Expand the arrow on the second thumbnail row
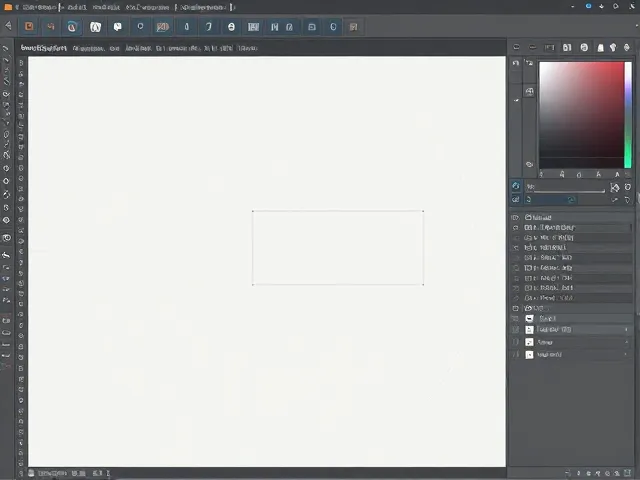This screenshot has height=480, width=640. pos(626,329)
